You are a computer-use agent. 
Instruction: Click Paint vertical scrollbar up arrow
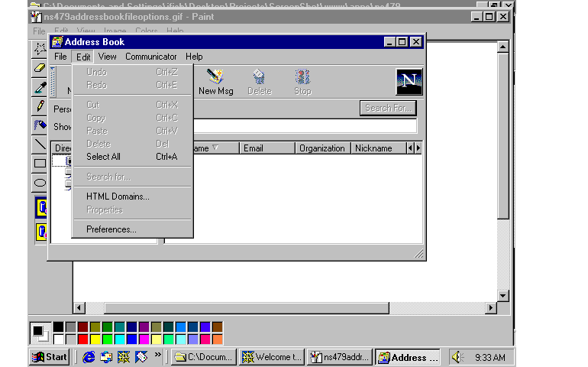(503, 47)
